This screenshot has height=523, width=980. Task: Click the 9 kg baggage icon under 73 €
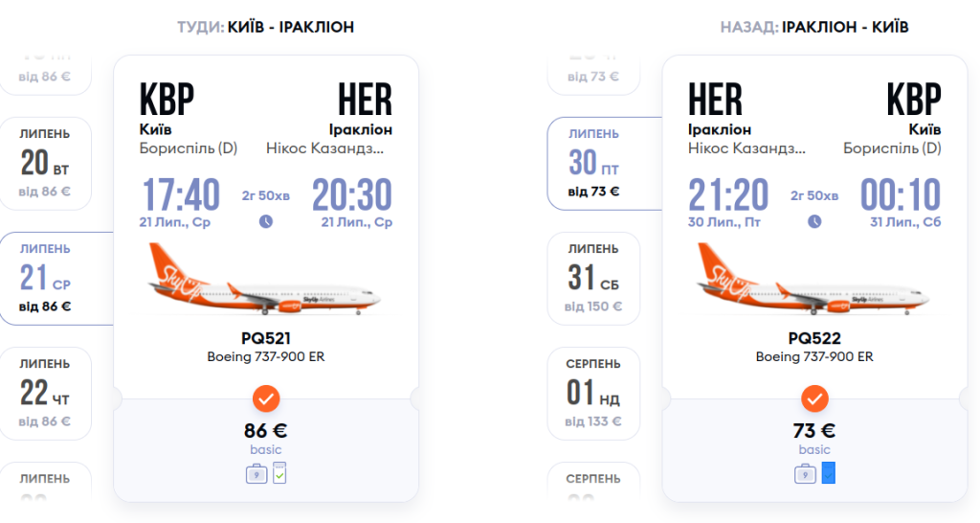(805, 473)
